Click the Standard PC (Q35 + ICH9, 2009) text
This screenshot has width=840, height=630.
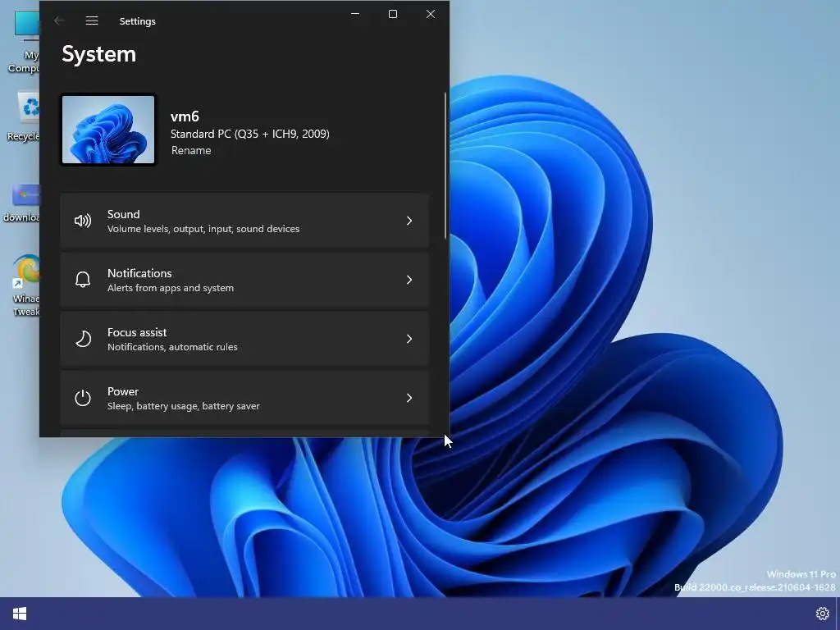[249, 134]
